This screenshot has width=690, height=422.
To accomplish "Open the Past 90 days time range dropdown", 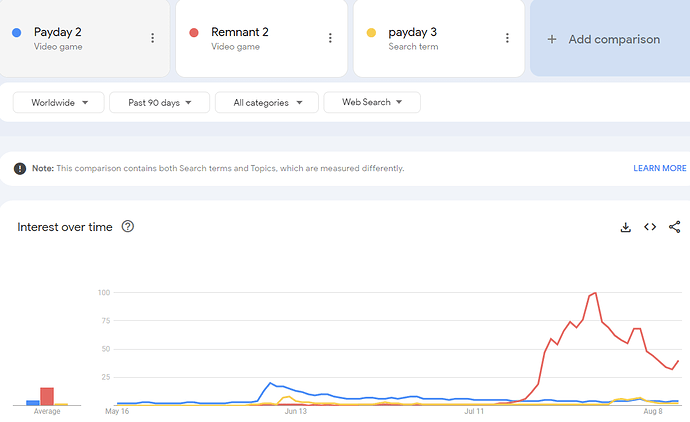I will click(159, 103).
